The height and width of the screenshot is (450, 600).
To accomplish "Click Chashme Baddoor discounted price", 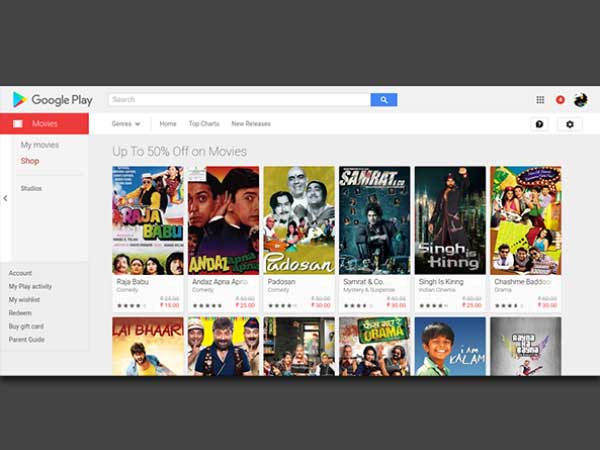I will coord(547,305).
